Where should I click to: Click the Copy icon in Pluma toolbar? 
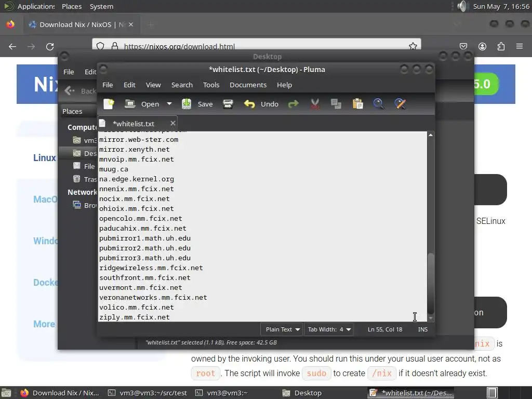click(336, 104)
